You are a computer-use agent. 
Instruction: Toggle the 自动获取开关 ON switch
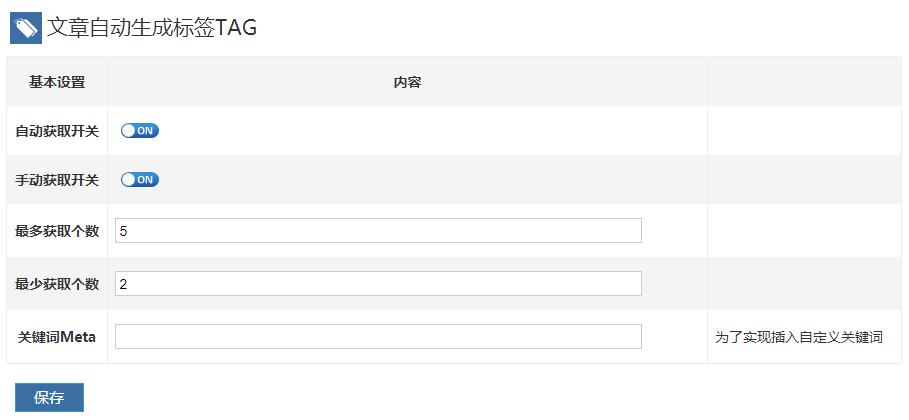point(140,131)
